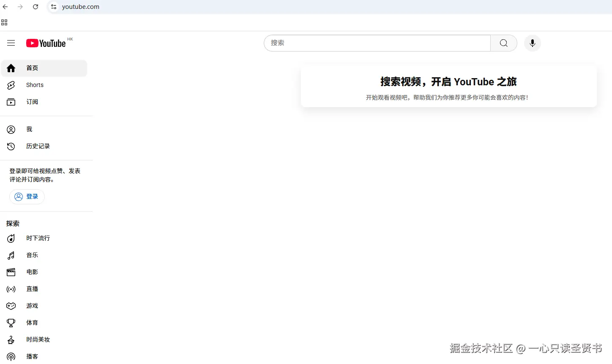Focus the 搜索 search input field

click(x=377, y=43)
